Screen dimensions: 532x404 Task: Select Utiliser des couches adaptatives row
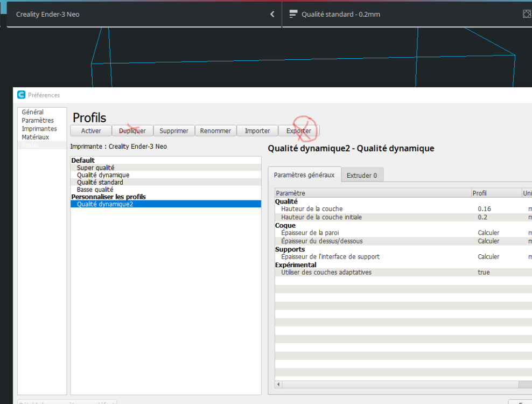403,272
